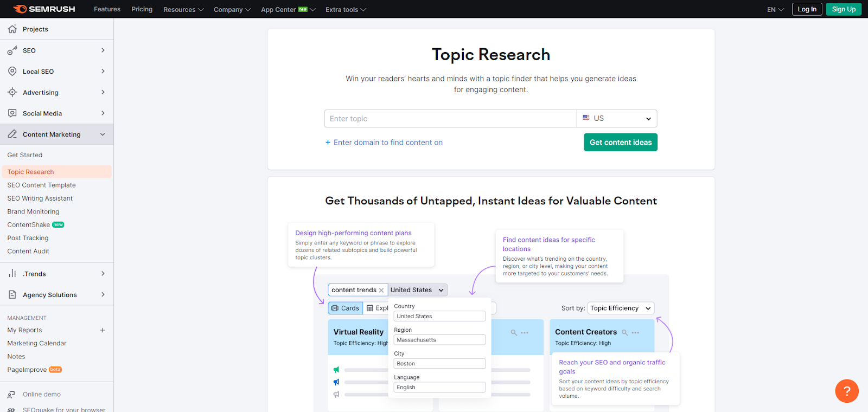Click Get Started in sidebar
The height and width of the screenshot is (412, 868).
coord(25,155)
